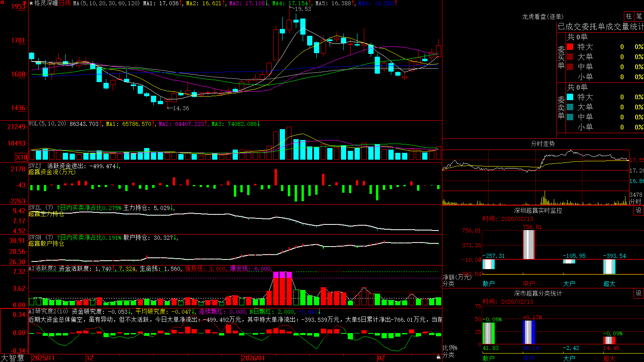Click the AI研究度2(10) indicator label

48,312
